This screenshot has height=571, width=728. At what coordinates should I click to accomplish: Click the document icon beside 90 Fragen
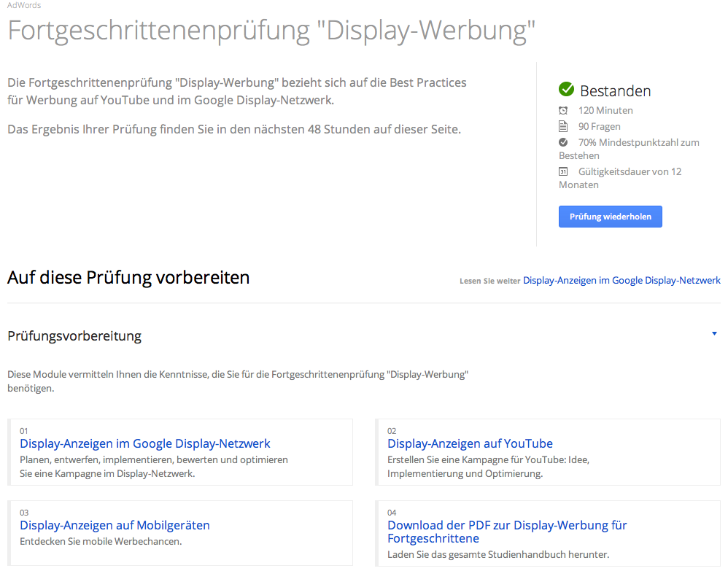[563, 126]
